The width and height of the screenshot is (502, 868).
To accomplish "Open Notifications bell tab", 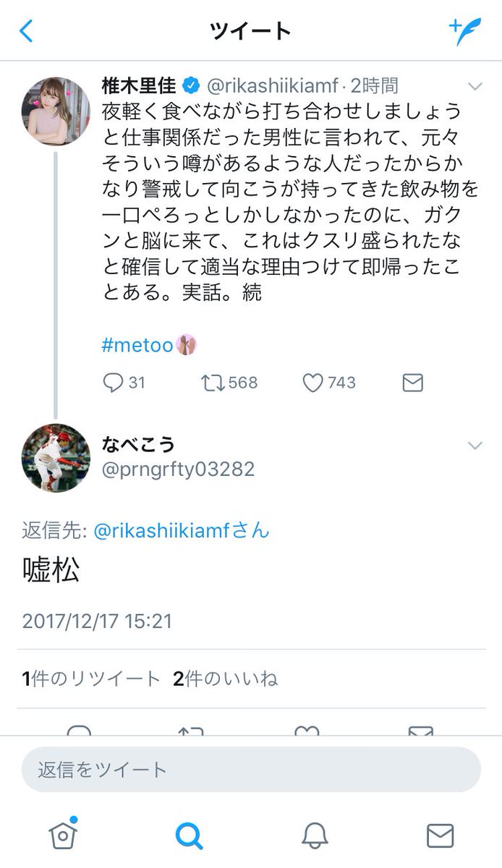I will click(x=315, y=836).
